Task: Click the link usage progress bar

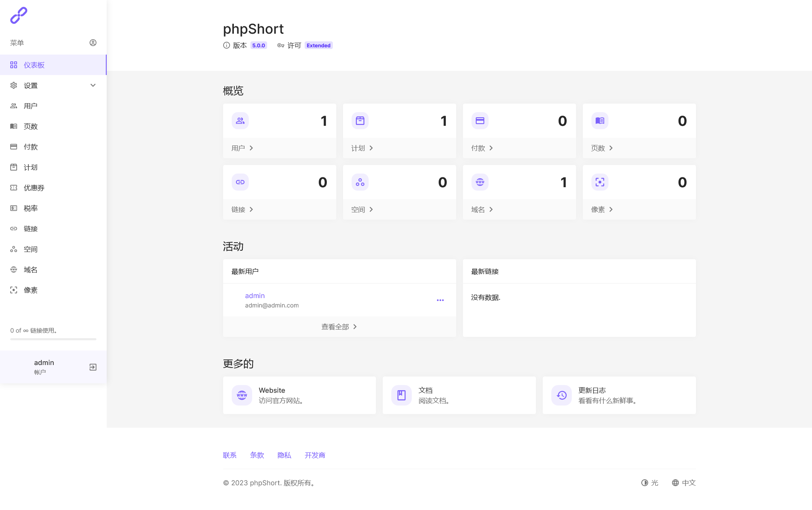Action: coord(53,339)
